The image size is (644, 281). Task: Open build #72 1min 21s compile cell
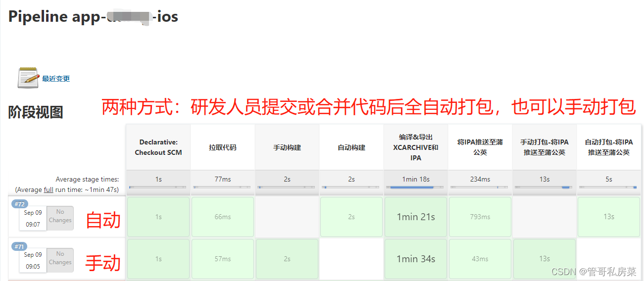(x=416, y=217)
